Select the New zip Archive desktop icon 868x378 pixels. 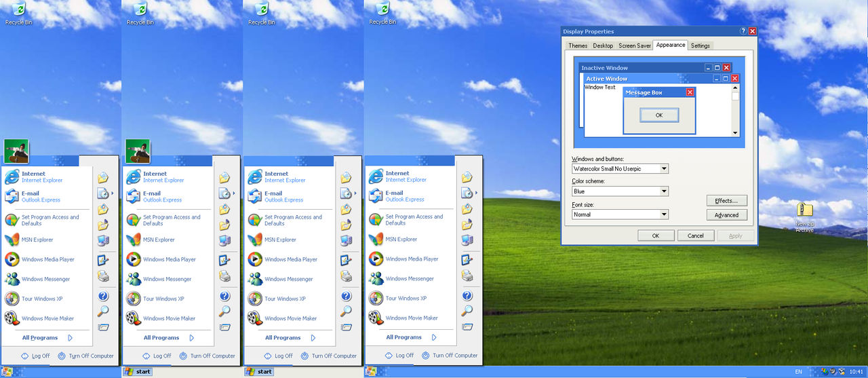pyautogui.click(x=805, y=217)
